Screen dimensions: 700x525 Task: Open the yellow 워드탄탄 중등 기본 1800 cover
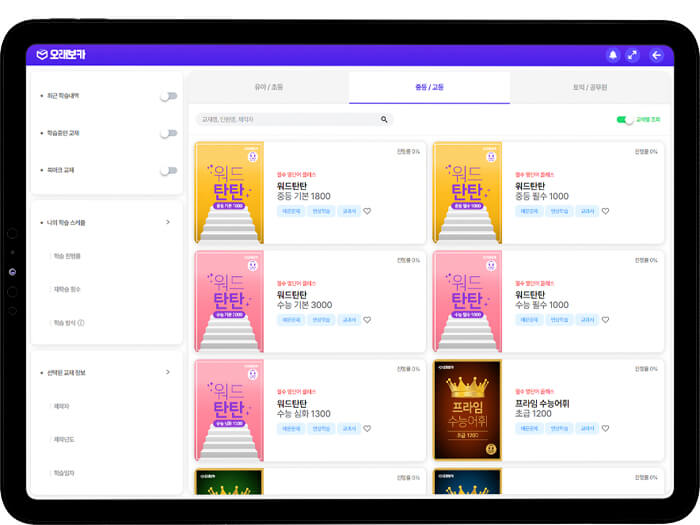click(x=229, y=192)
